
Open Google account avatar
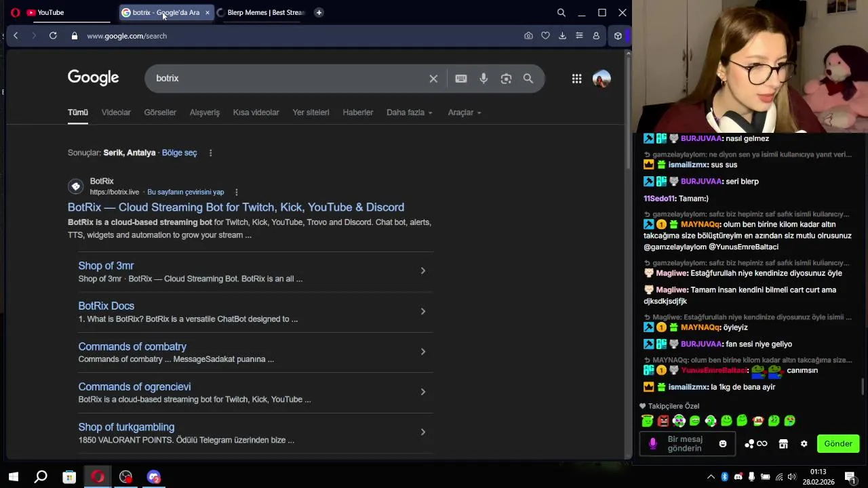[x=601, y=79]
